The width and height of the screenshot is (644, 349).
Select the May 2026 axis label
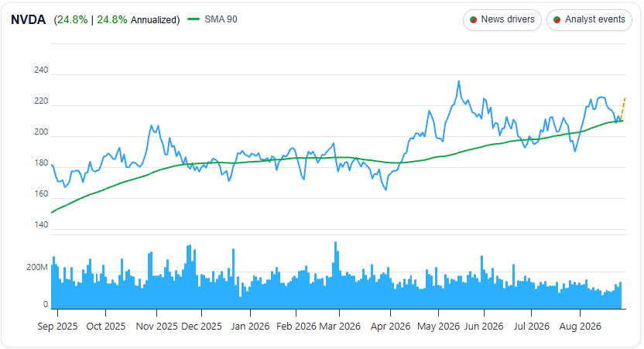438,327
